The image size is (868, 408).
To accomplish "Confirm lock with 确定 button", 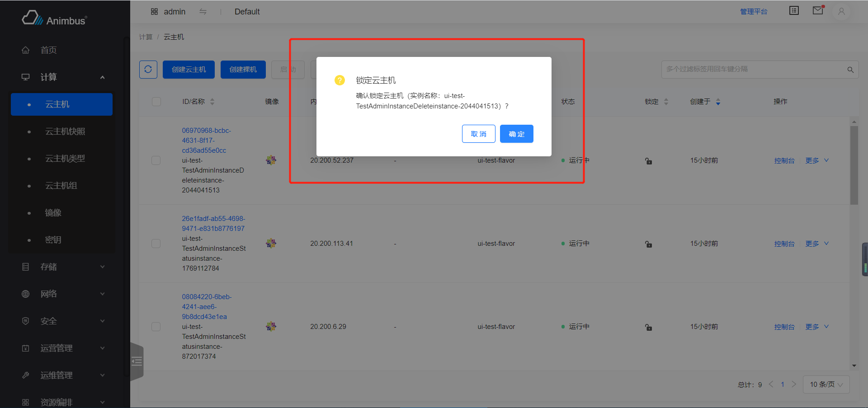I will pos(516,134).
